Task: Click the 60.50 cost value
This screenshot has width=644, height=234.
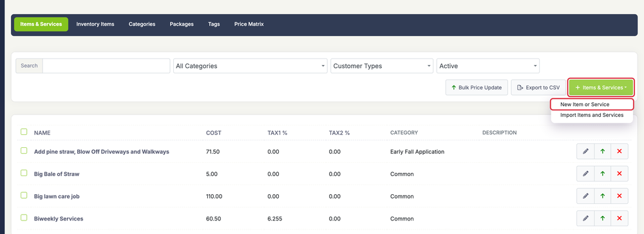Action: [x=214, y=219]
